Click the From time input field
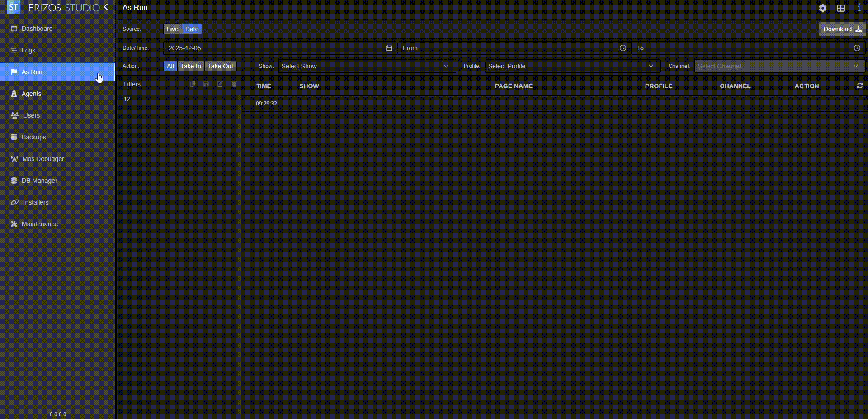Image resolution: width=868 pixels, height=419 pixels. 509,48
